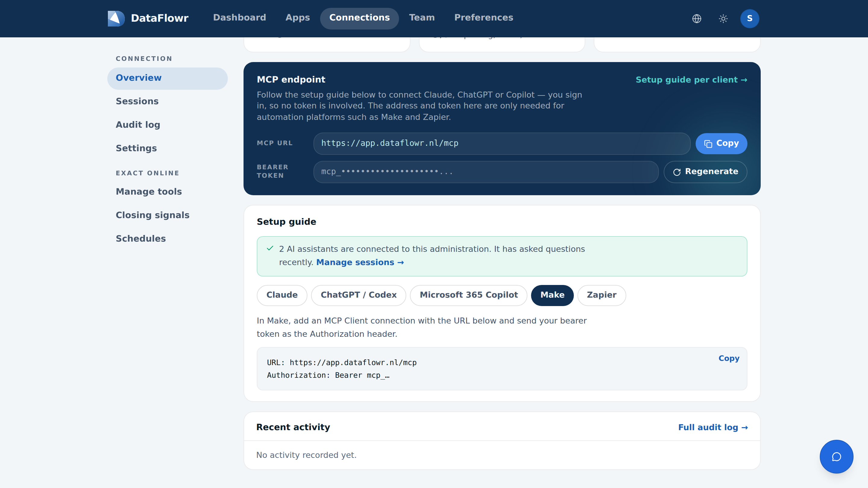
Task: Open the Apps section
Action: coord(297,17)
